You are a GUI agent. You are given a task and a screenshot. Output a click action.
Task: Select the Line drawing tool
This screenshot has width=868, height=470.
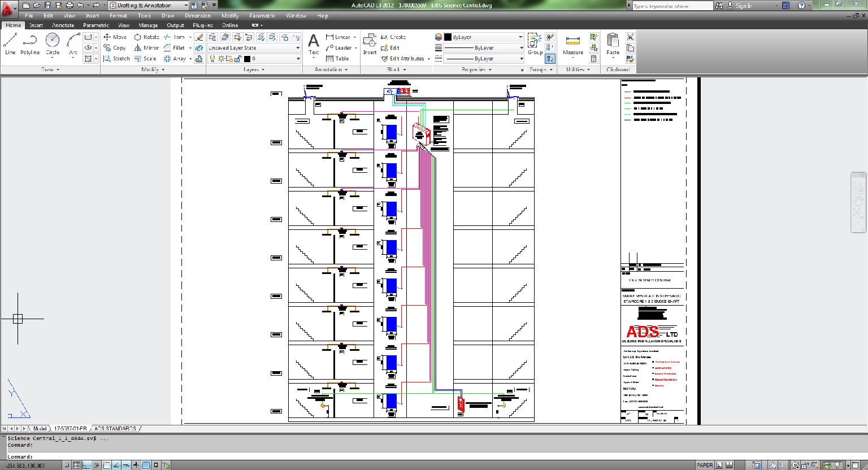(x=10, y=44)
